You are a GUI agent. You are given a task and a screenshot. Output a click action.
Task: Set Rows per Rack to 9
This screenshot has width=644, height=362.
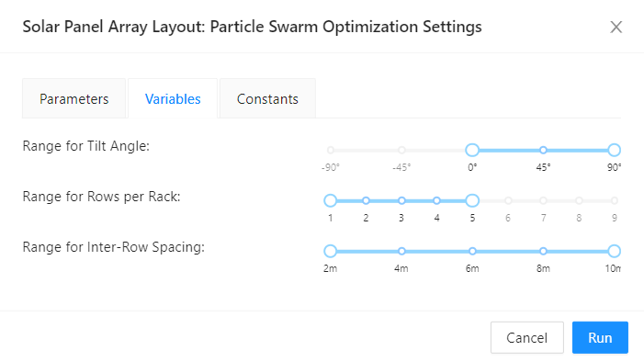(614, 200)
